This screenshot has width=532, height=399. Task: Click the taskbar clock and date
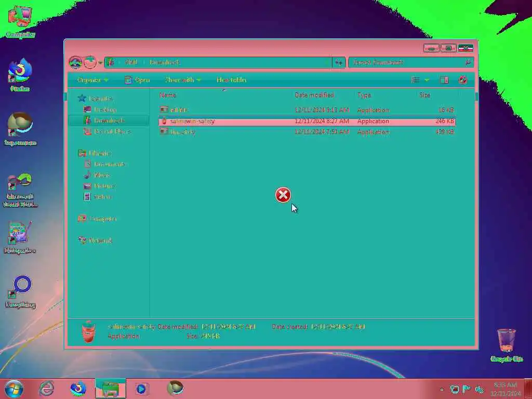point(506,389)
